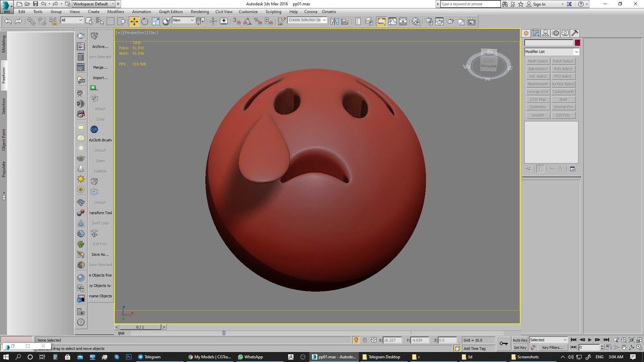The image size is (644, 362).
Task: Click the Perspective viewport label menu
Action: (x=134, y=33)
